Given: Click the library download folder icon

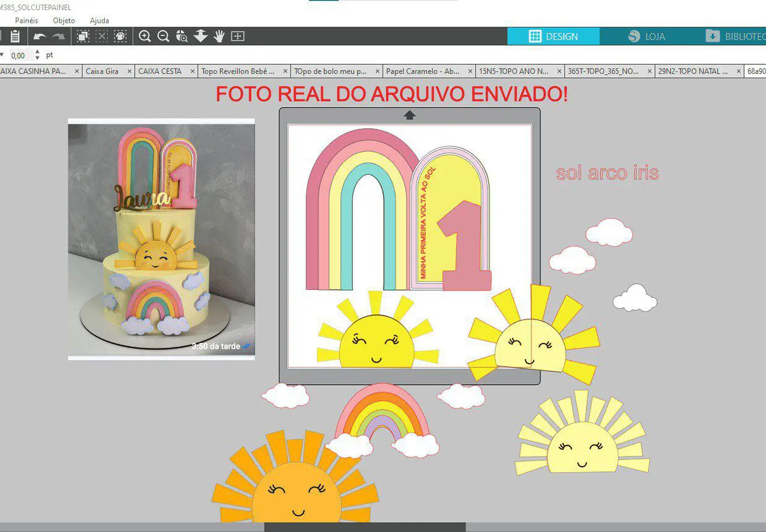Looking at the screenshot, I should click(712, 36).
